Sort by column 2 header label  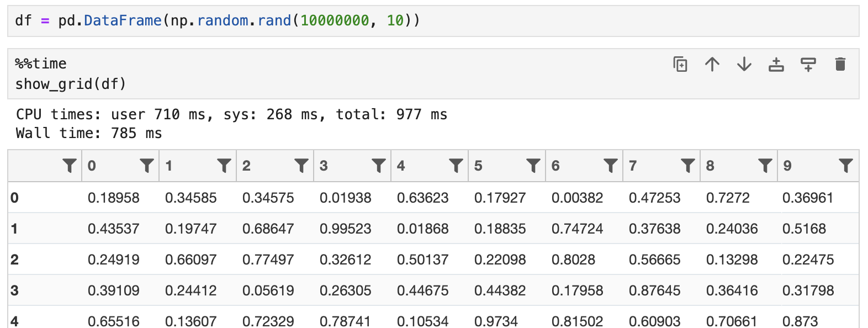pos(246,166)
